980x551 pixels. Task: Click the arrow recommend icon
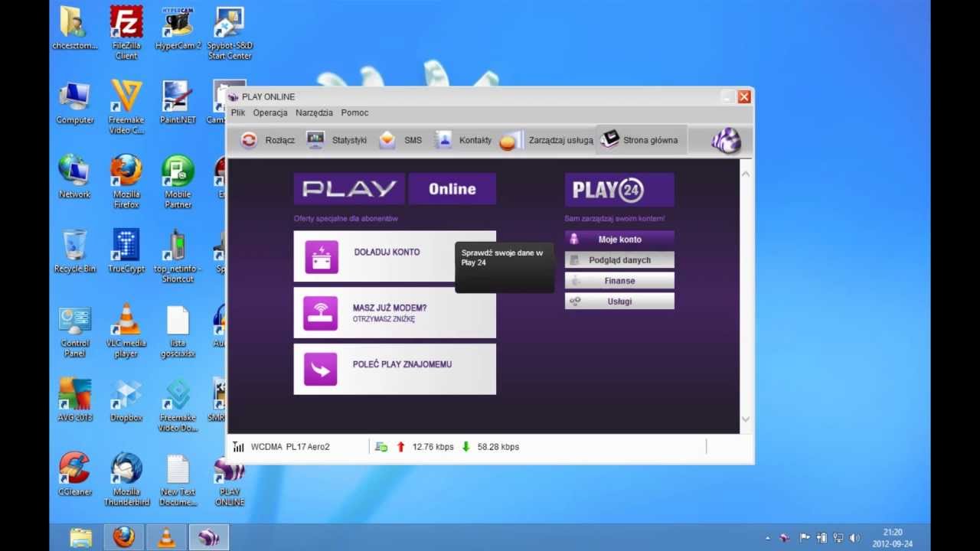[x=320, y=369]
